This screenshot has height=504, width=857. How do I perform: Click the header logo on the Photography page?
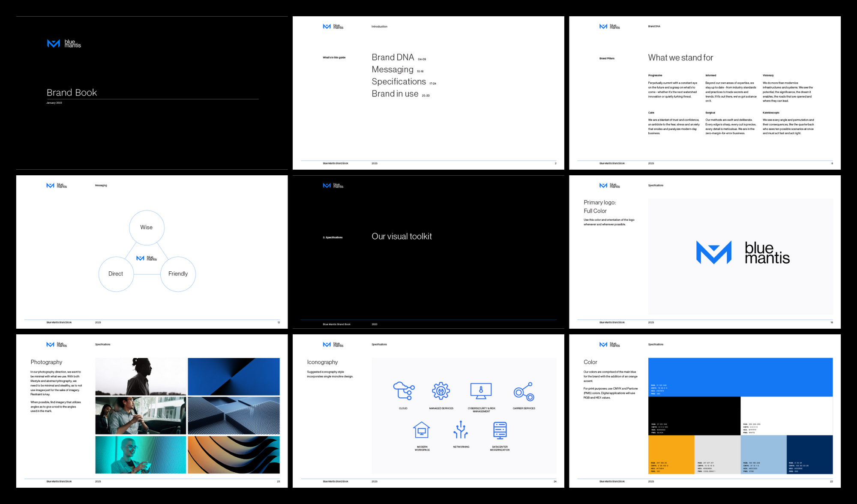tap(57, 345)
